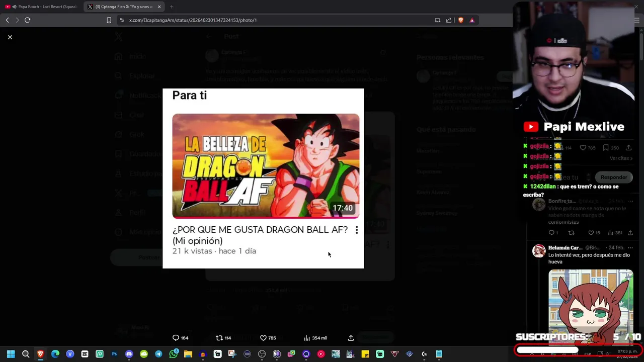Share the post from photo viewer
644x362 pixels.
click(351, 338)
